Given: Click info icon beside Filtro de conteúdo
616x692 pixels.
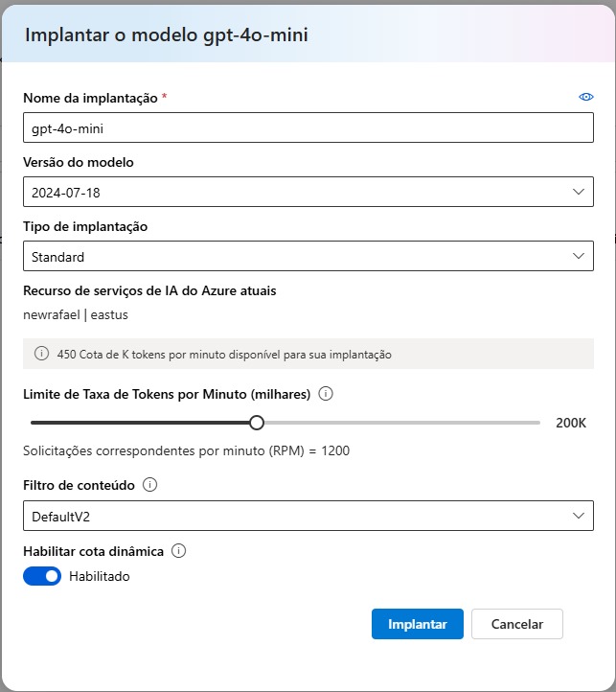Looking at the screenshot, I should coord(150,485).
